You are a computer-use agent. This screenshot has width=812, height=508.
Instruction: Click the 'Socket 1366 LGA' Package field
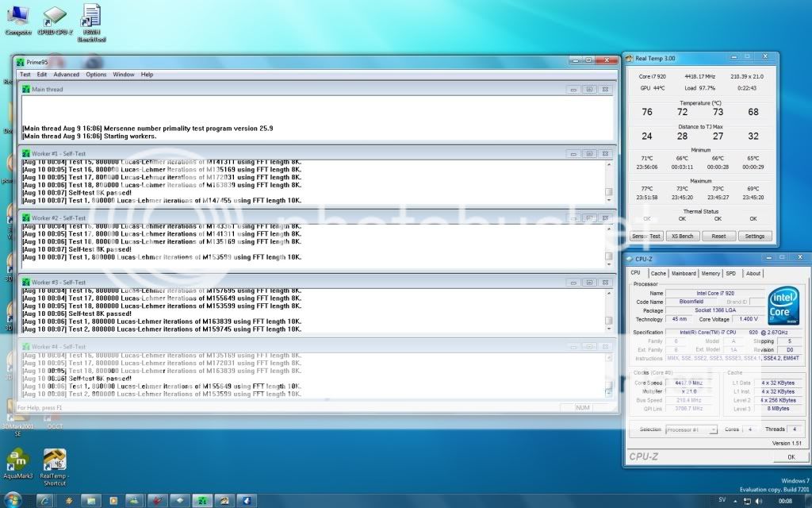coord(714,310)
